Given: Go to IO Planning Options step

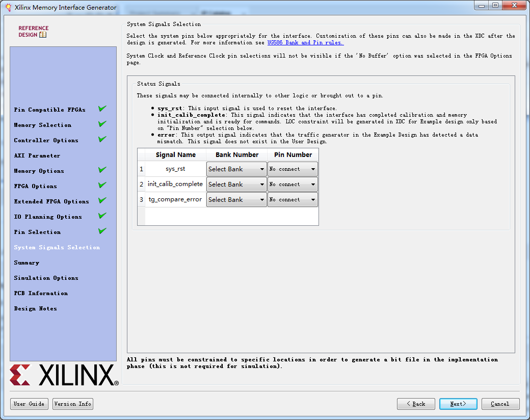Looking at the screenshot, I should point(48,217).
